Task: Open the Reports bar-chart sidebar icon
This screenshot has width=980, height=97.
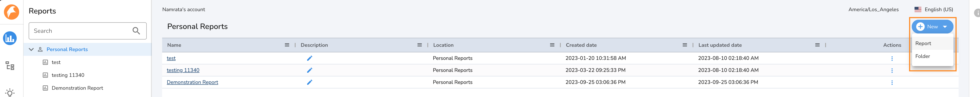Action: point(10,38)
